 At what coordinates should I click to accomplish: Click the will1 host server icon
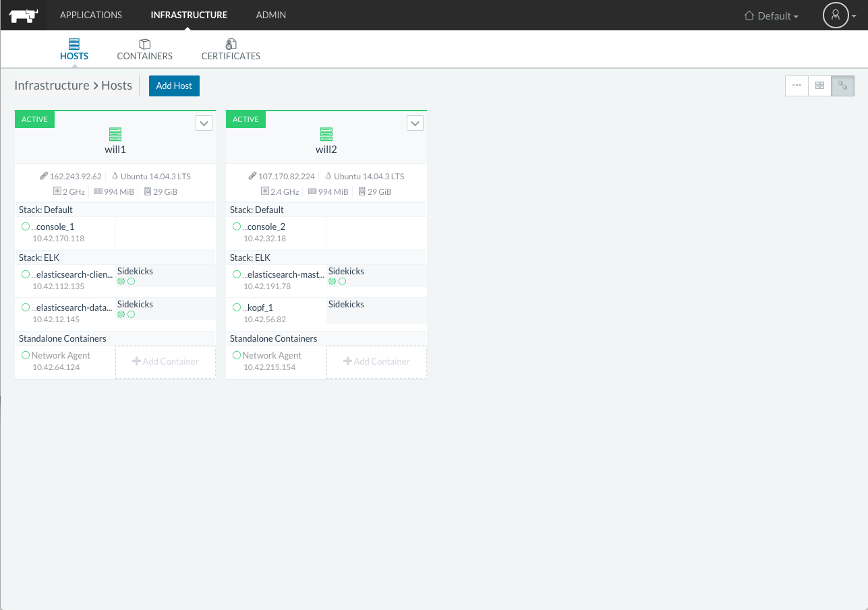(x=115, y=134)
